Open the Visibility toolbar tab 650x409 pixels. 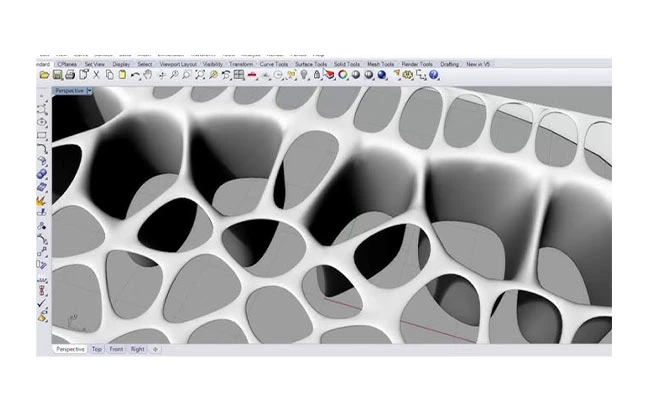coord(213,64)
